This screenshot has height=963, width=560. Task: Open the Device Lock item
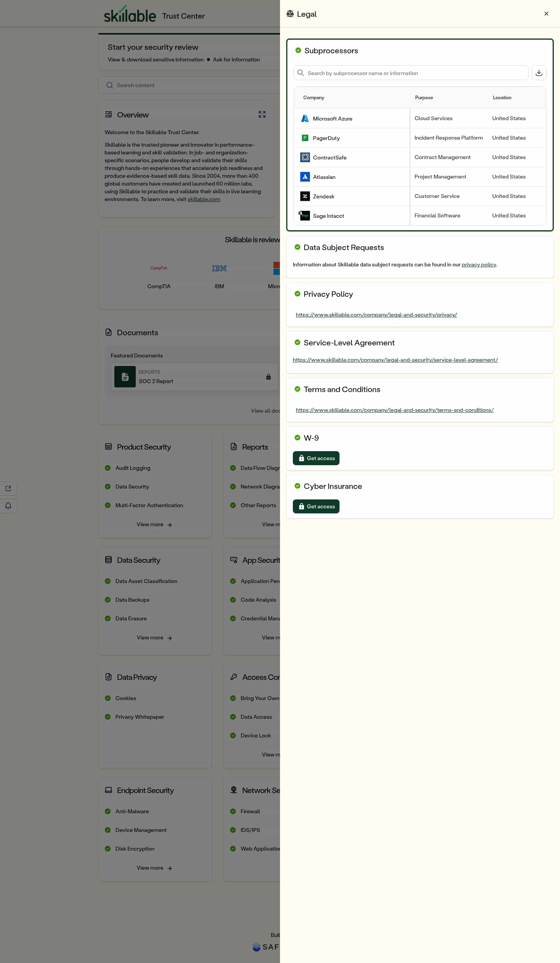click(255, 735)
